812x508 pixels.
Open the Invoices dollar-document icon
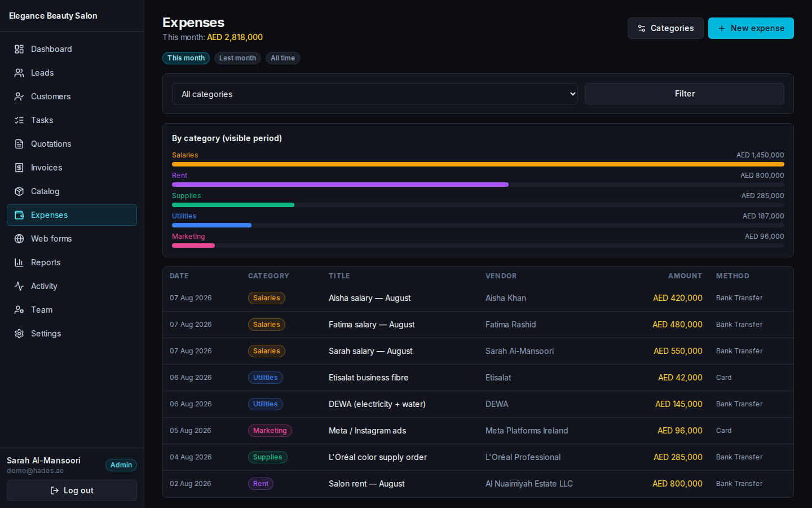pyautogui.click(x=19, y=168)
